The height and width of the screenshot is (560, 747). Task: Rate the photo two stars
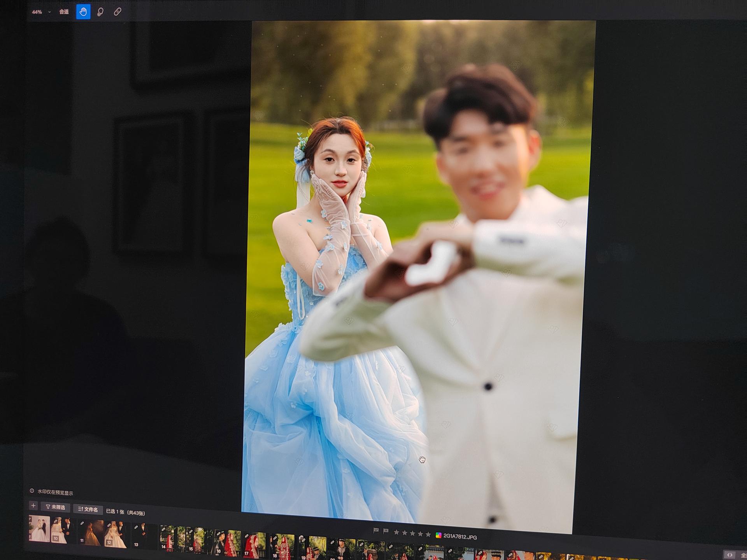tap(405, 533)
